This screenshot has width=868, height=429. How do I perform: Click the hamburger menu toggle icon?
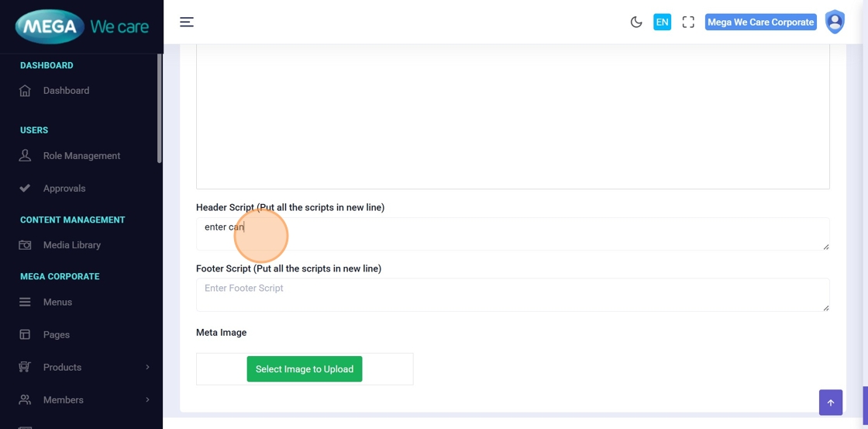187,22
